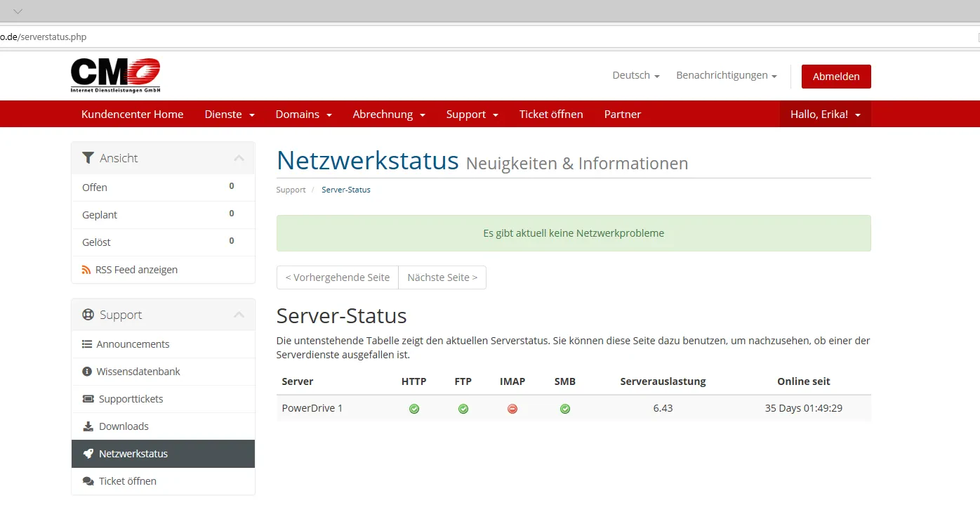Click the download icon beside Downloads
Screen dimensions: 980x510
click(x=88, y=426)
